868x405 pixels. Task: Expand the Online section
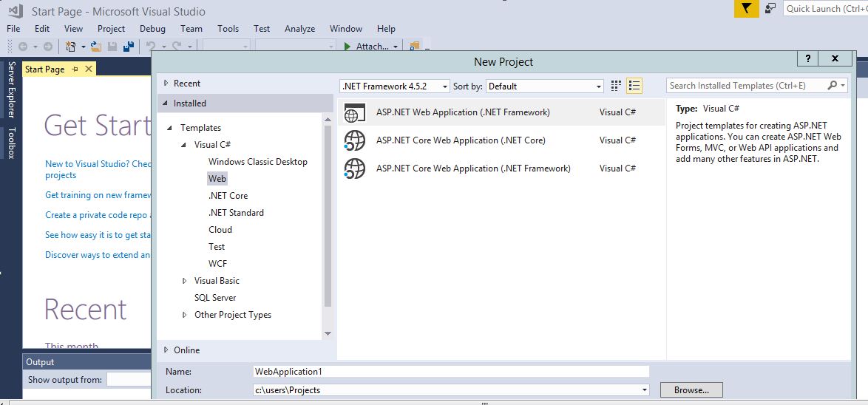166,350
